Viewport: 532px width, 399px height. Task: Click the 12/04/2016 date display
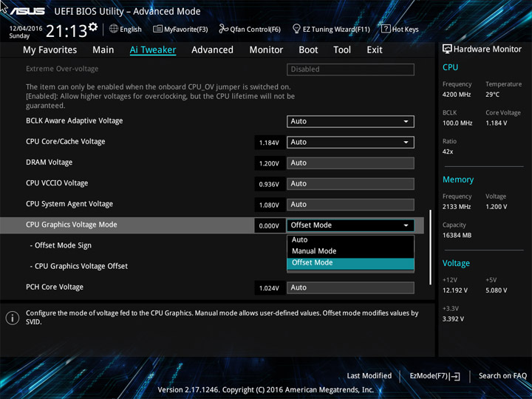26,29
